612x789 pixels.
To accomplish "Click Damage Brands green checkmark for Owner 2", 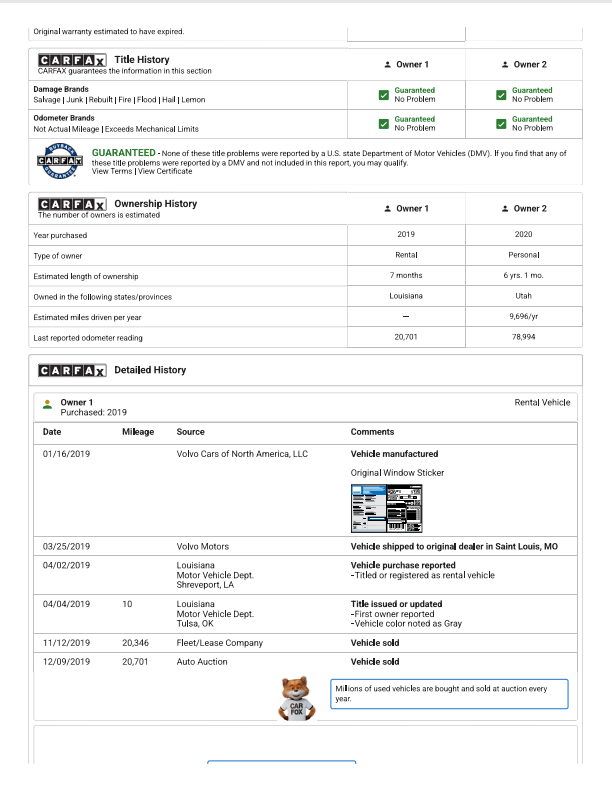I will click(502, 95).
